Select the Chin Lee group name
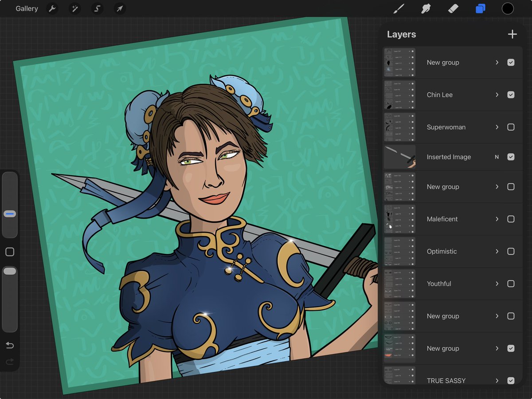This screenshot has width=532, height=399. click(x=439, y=95)
